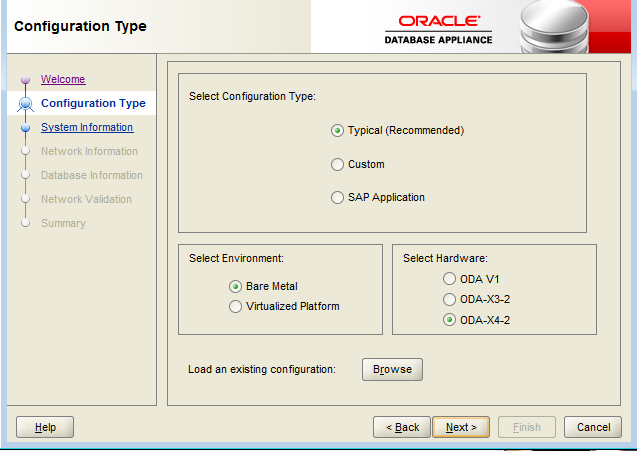Click the Network Validation step bullet icon
637x451 pixels.
click(26, 199)
